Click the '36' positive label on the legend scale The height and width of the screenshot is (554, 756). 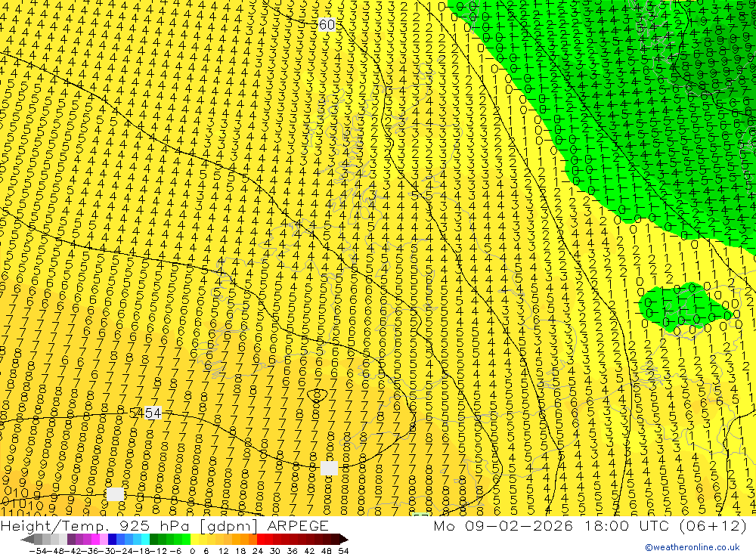coord(292,551)
